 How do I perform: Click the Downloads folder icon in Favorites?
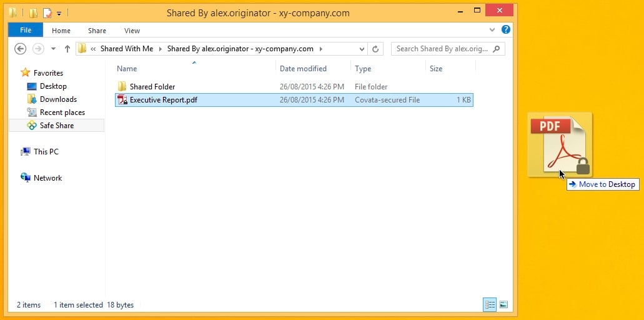32,99
